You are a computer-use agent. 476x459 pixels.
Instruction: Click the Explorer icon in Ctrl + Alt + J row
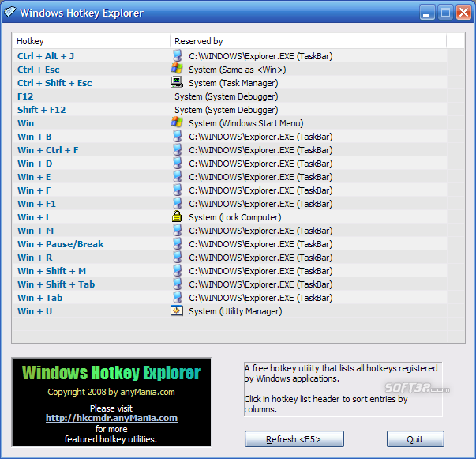click(178, 56)
